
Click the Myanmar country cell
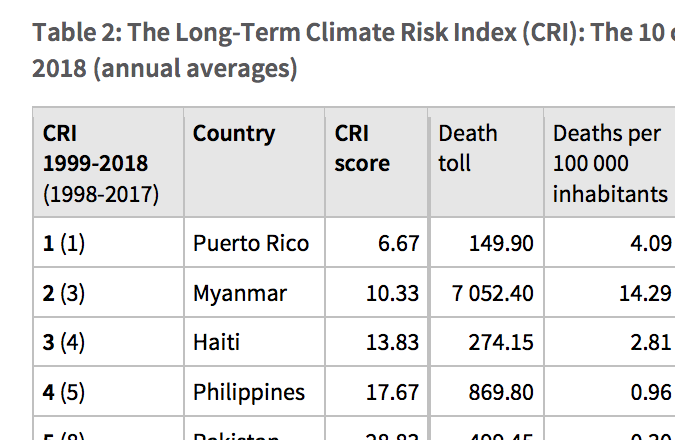[x=240, y=294]
